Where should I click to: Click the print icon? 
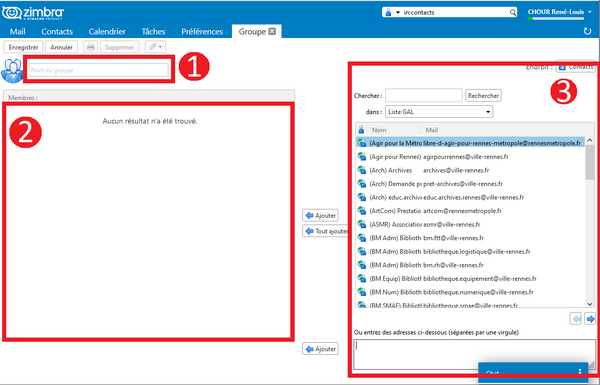[91, 47]
